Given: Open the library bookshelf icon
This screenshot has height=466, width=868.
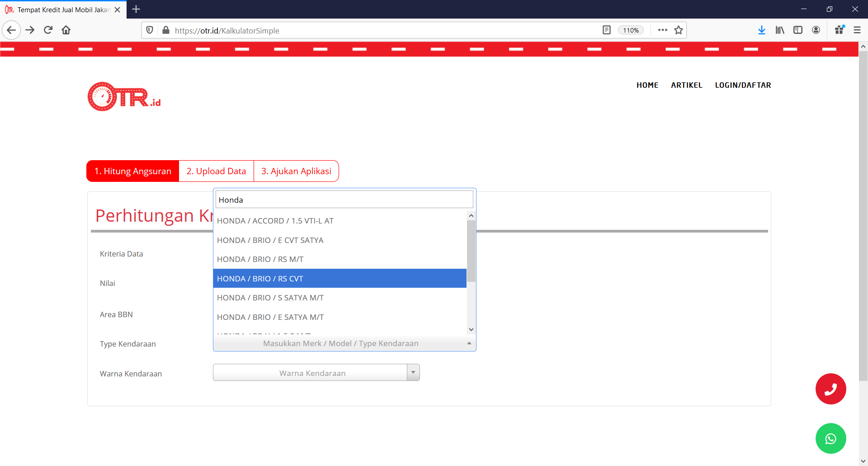Looking at the screenshot, I should pyautogui.click(x=780, y=30).
